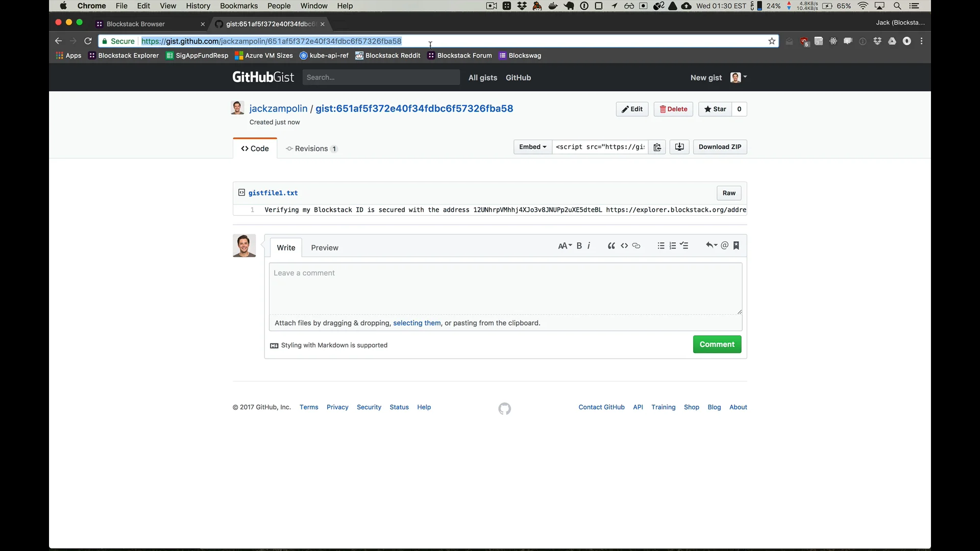This screenshot has width=980, height=551.
Task: Switch to the Preview tab
Action: 325,248
